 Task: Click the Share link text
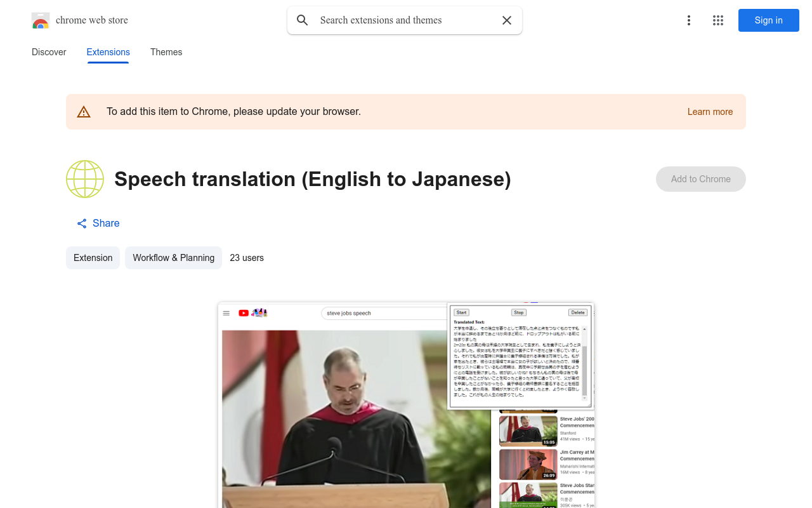106,223
